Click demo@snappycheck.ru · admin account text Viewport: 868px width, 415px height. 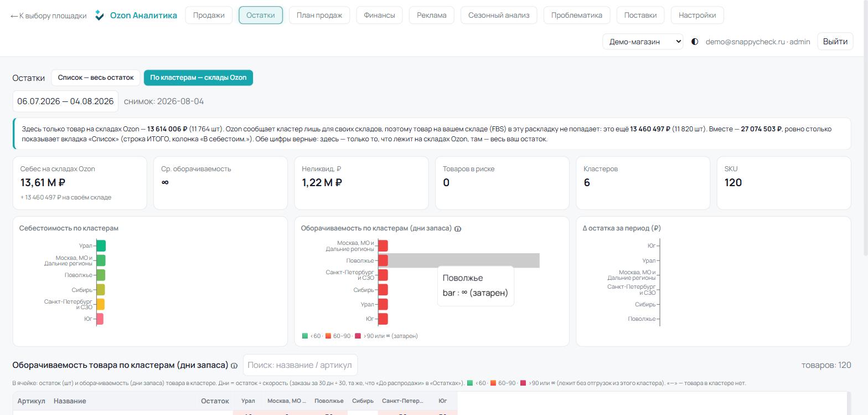click(x=758, y=42)
